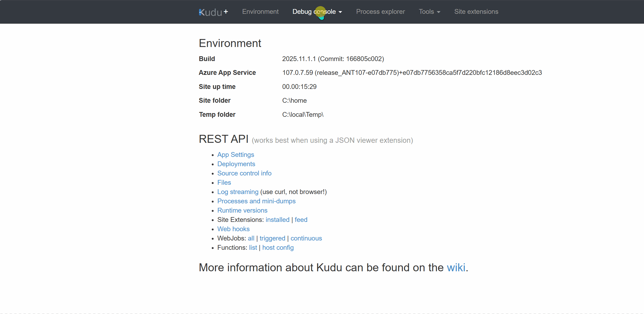
Task: Click the plus icon beside Kudu
Action: [x=226, y=11]
